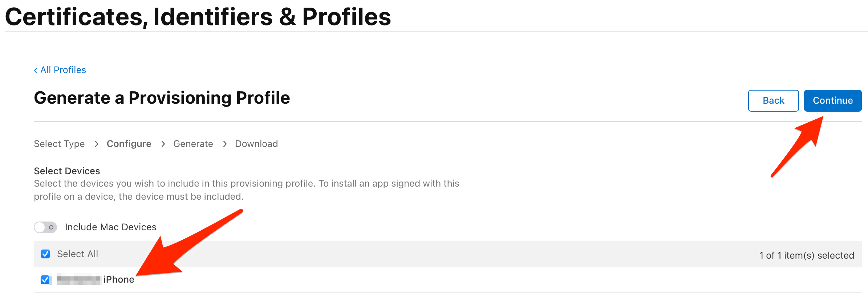Toggle the Include Mac Devices switch
Image resolution: width=868 pixels, height=307 pixels.
click(45, 227)
